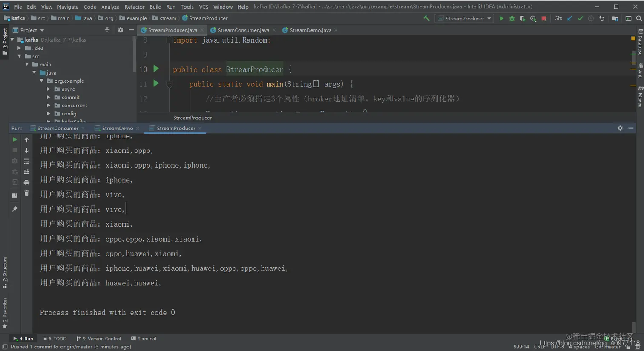This screenshot has width=644, height=351.
Task: Open the StreamProducer run configuration dropdown
Action: pyautogui.click(x=464, y=18)
